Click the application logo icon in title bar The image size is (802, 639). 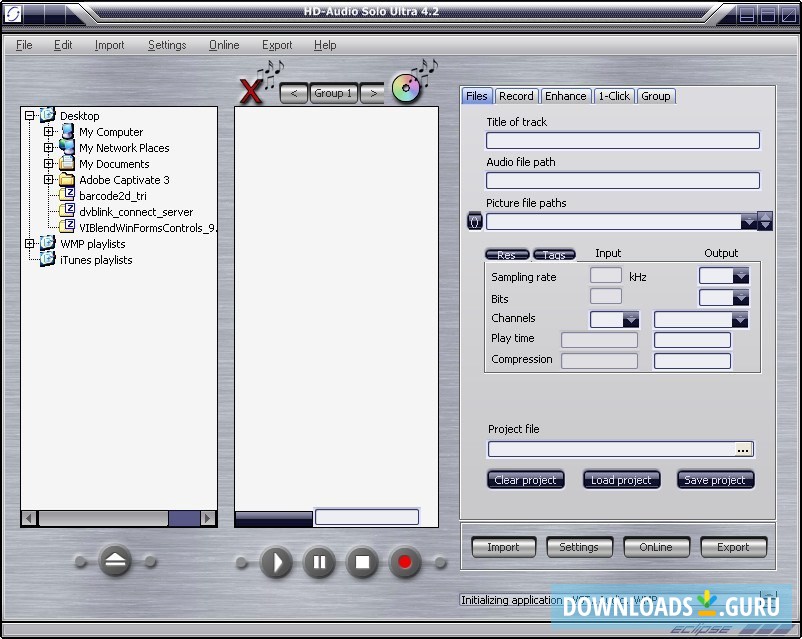(x=12, y=13)
